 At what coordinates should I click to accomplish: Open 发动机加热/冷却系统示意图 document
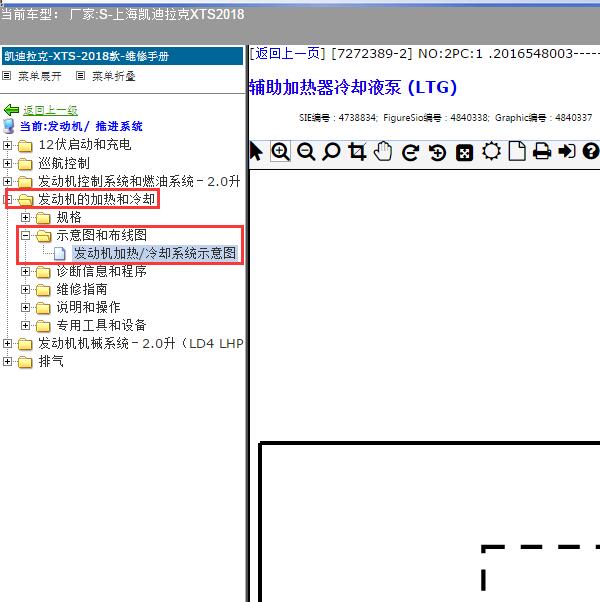tap(155, 253)
